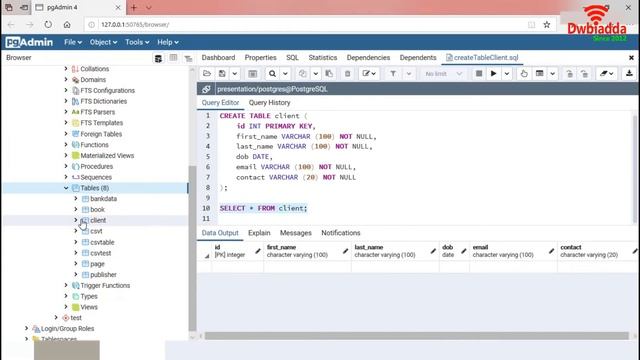Open the Edit pencil dropdown

pyautogui.click(x=369, y=73)
